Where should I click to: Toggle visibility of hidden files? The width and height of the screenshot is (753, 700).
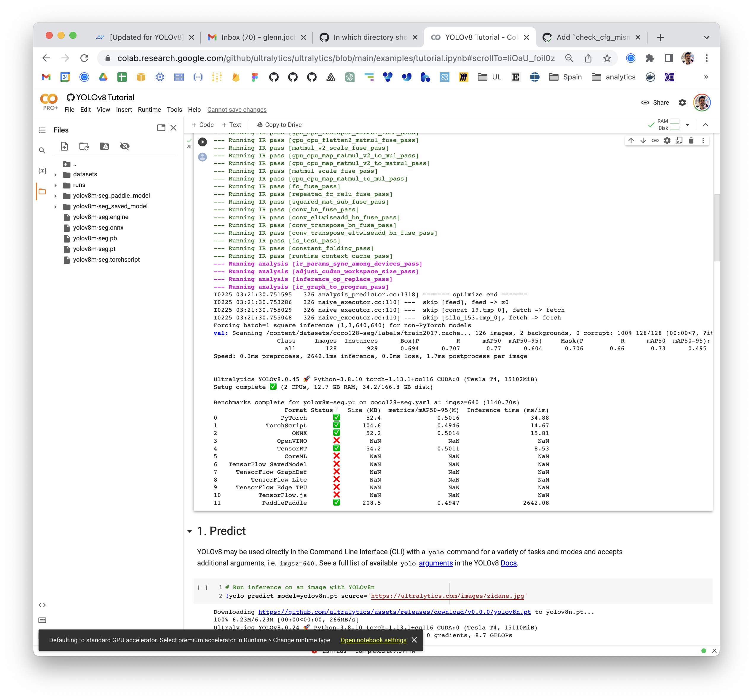tap(125, 146)
